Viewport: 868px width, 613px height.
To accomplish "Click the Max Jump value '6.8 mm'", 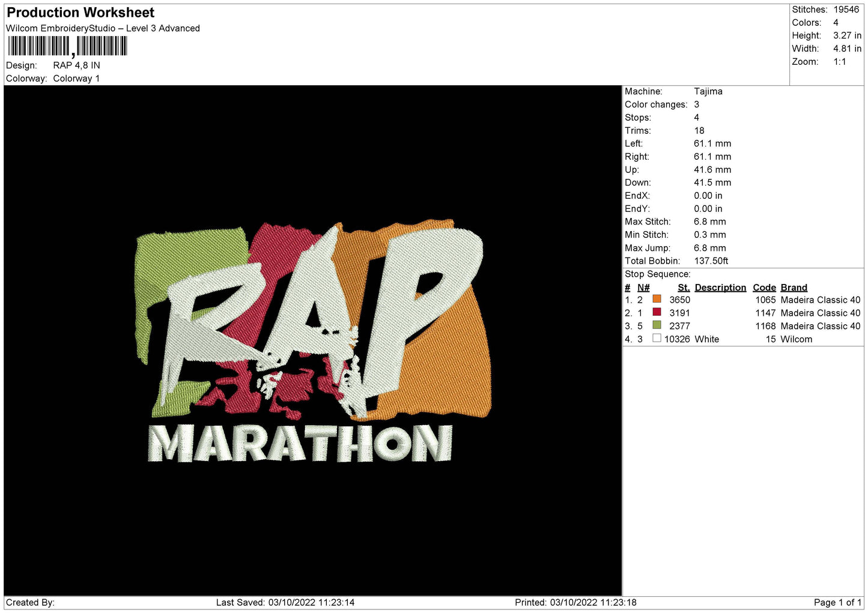I will point(710,248).
